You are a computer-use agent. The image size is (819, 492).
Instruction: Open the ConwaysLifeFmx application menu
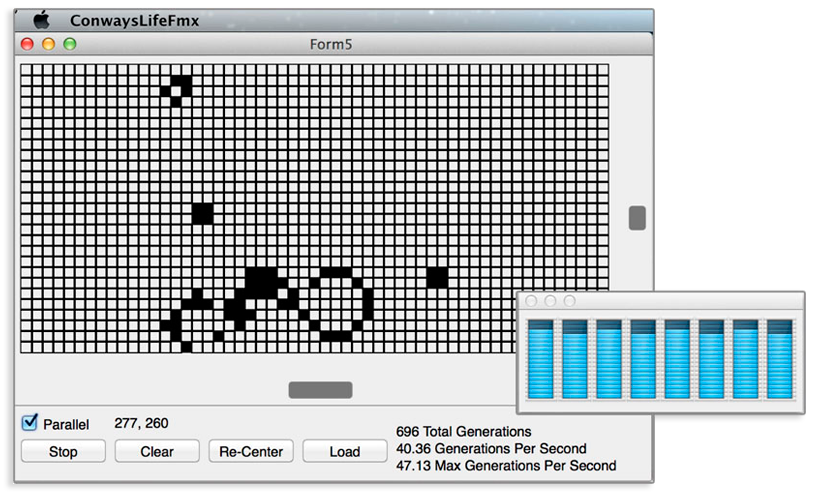tap(134, 20)
